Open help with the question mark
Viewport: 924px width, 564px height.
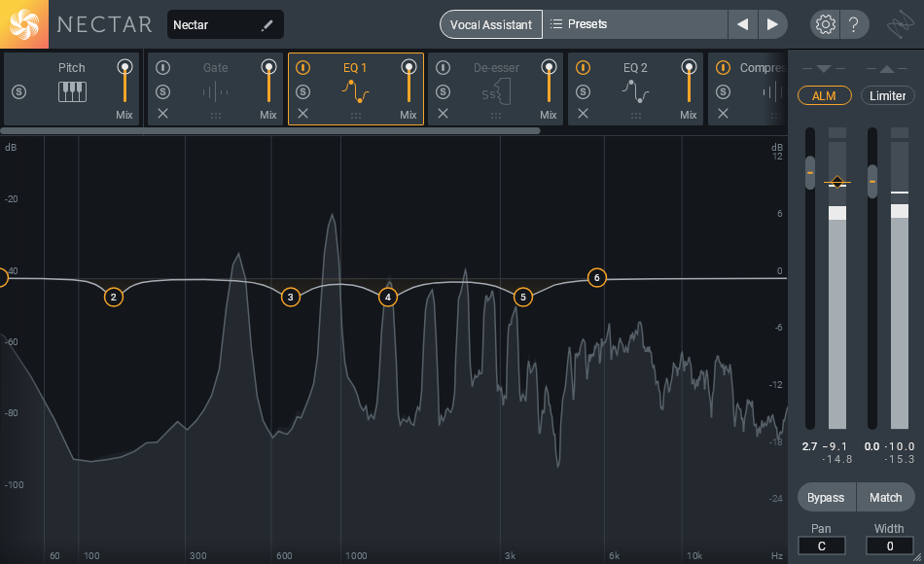[853, 24]
